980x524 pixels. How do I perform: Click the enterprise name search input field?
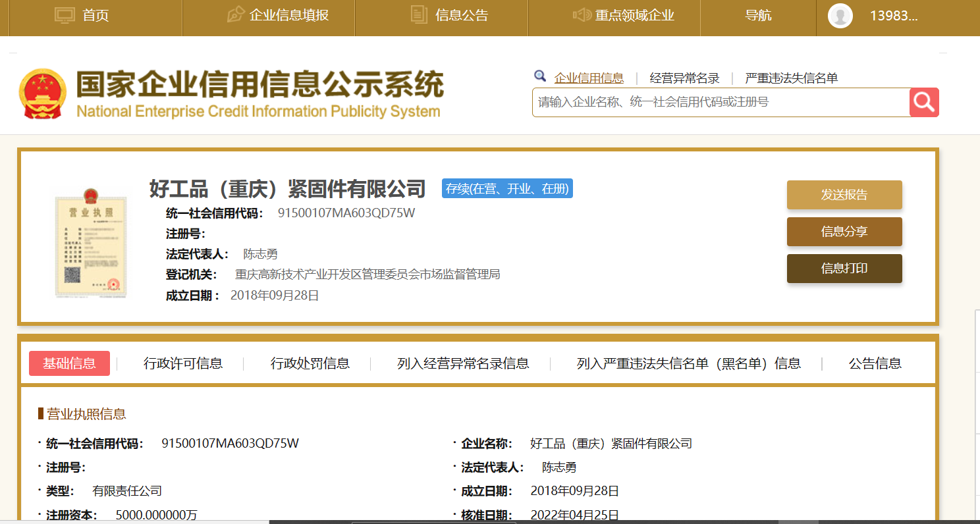click(721, 102)
